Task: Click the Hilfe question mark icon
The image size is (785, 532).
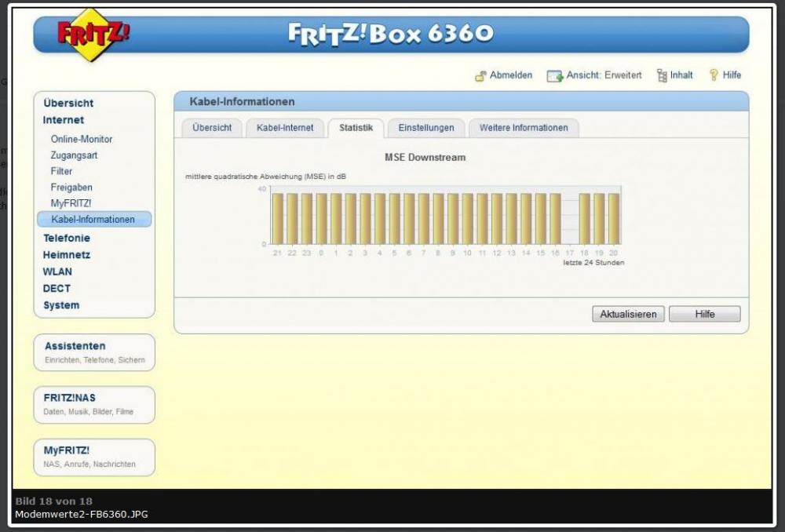Action: pos(714,76)
